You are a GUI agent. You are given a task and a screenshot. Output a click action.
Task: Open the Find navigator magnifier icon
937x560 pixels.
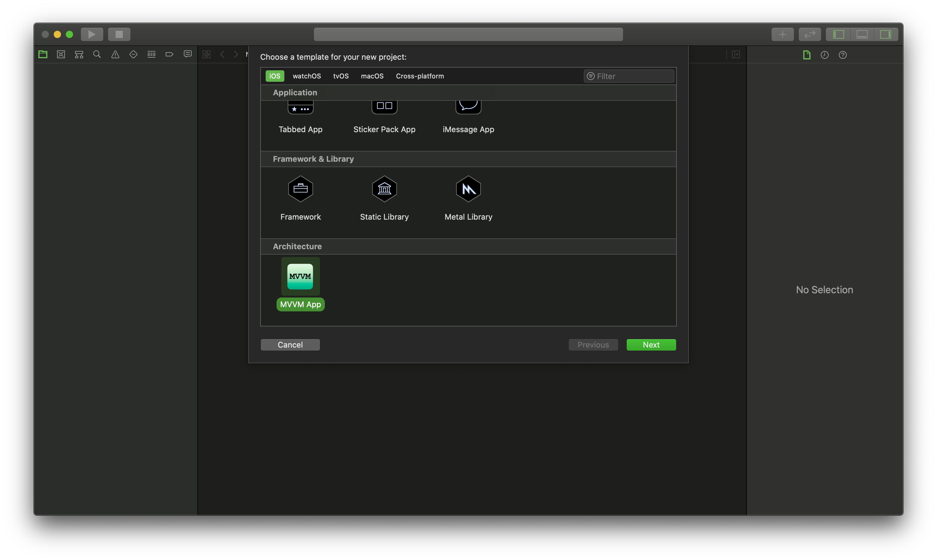97,54
